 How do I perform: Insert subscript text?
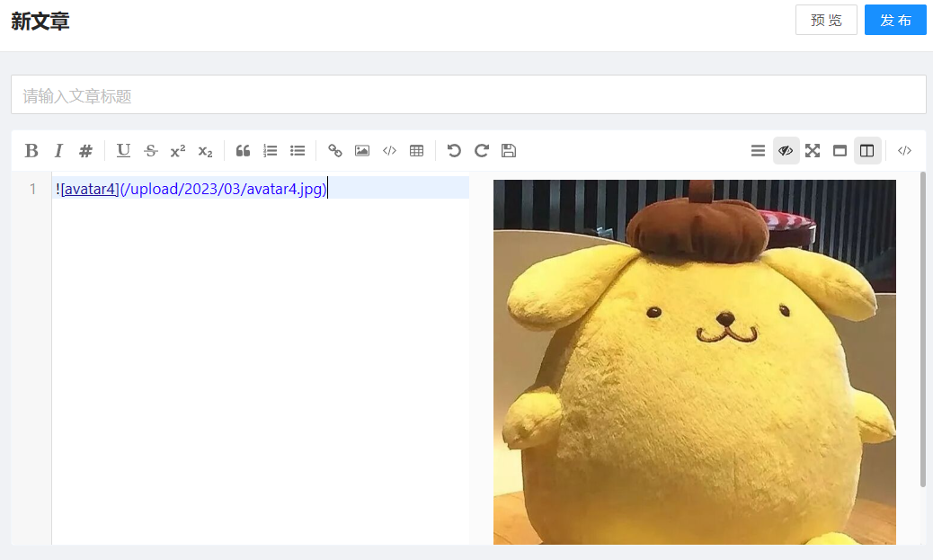(205, 151)
